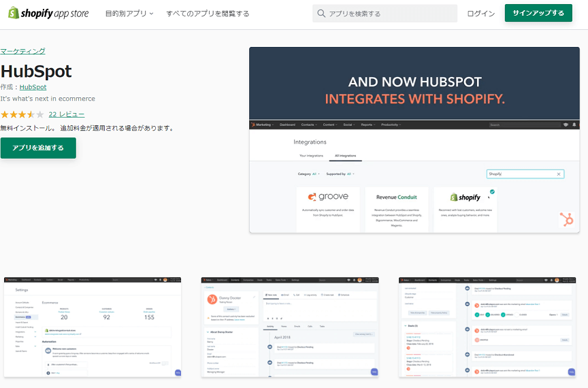588x388 pixels.
Task: Select the Your integrations tab in banner
Action: (311, 156)
